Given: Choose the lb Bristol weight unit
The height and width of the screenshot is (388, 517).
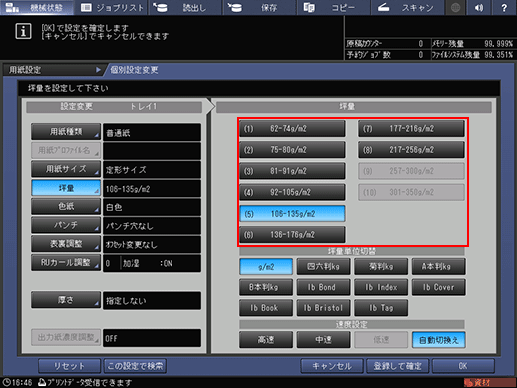Looking at the screenshot, I should click(x=323, y=308).
